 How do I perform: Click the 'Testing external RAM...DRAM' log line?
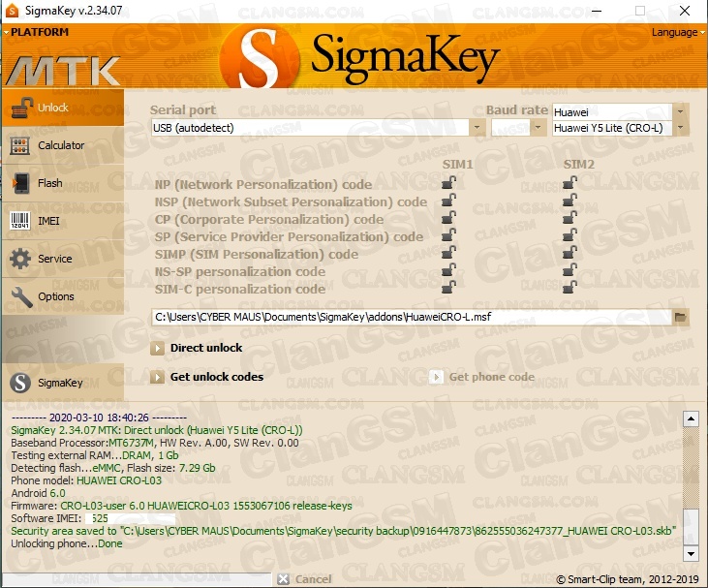pos(95,455)
